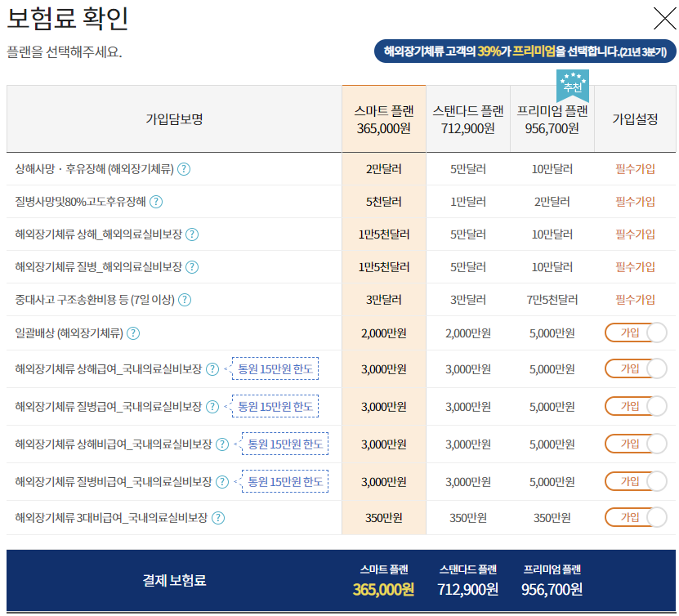Click 스마트 플랜 365,000원 in 결제 보험료 bar

pos(384,581)
